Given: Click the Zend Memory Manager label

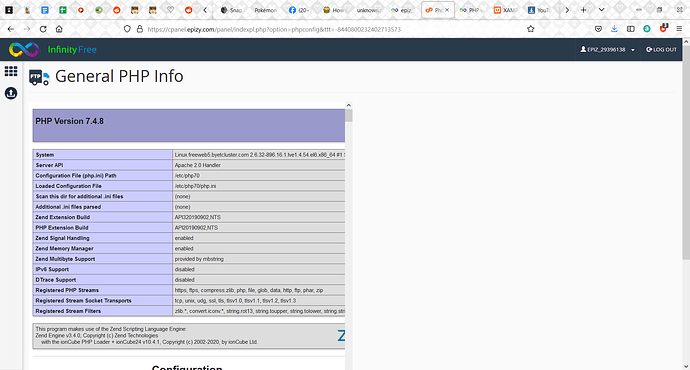Looking at the screenshot, I should coord(64,249).
